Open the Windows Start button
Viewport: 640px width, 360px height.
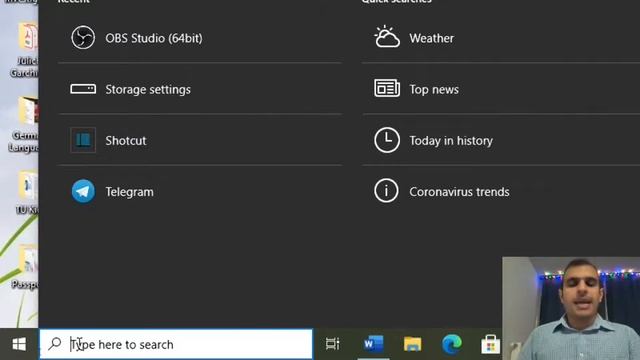19,344
